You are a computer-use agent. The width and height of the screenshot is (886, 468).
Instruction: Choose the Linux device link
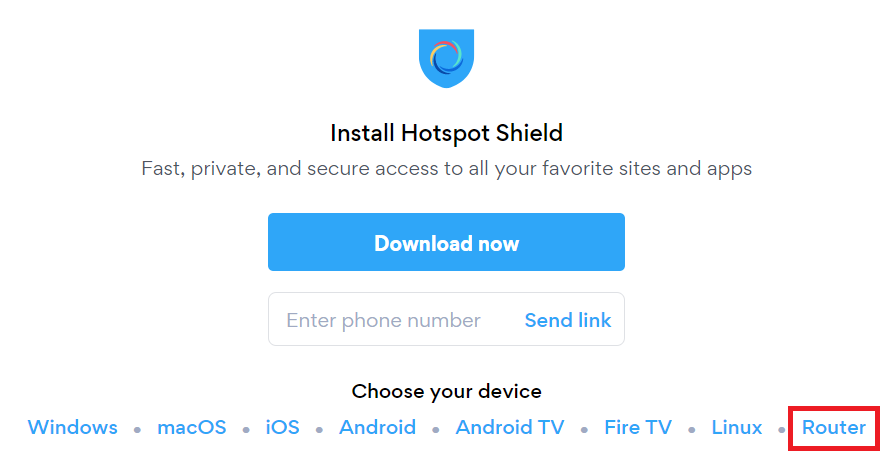pos(737,427)
